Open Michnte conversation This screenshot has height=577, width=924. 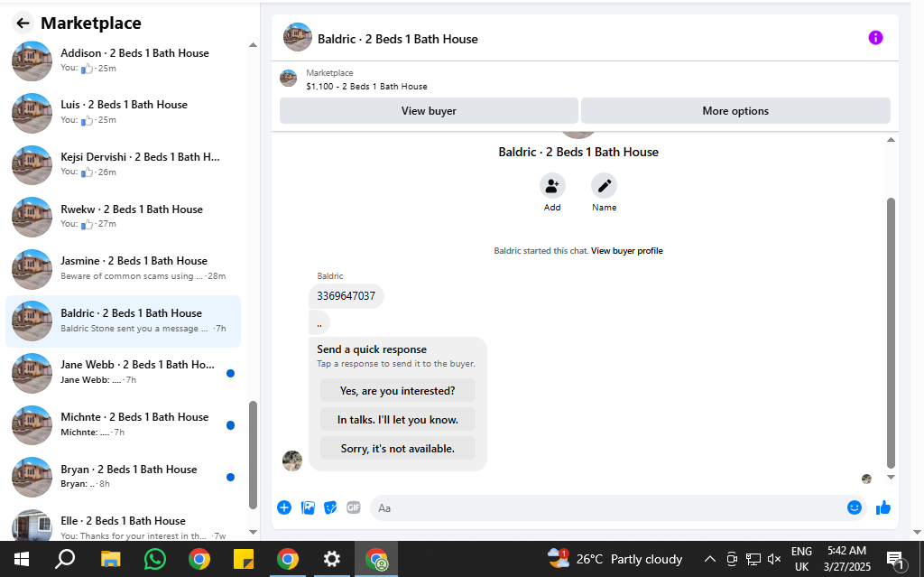point(123,424)
